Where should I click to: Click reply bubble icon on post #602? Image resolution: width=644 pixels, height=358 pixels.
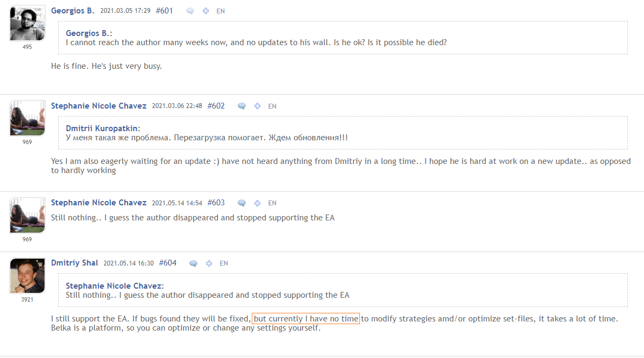click(x=242, y=106)
